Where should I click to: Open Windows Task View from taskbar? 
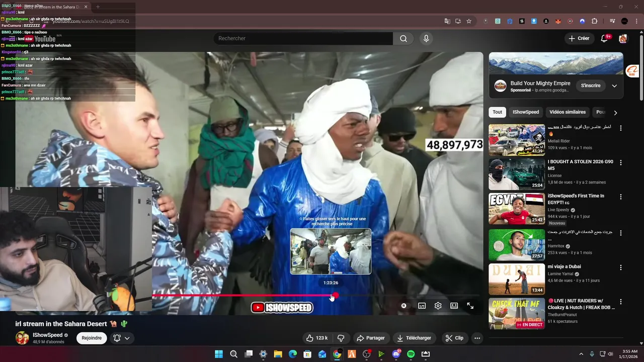point(249,354)
